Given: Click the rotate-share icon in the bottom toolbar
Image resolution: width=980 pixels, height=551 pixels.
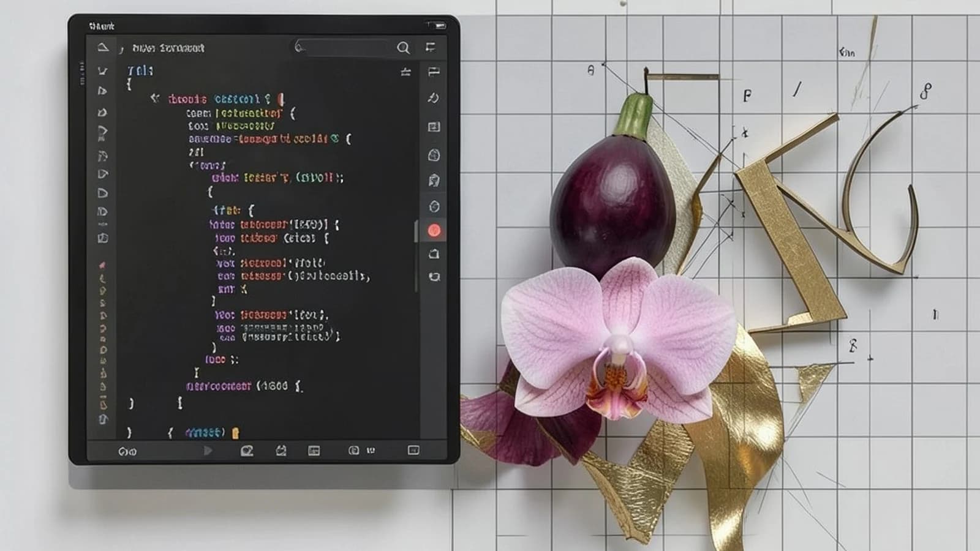Looking at the screenshot, I should 281,451.
